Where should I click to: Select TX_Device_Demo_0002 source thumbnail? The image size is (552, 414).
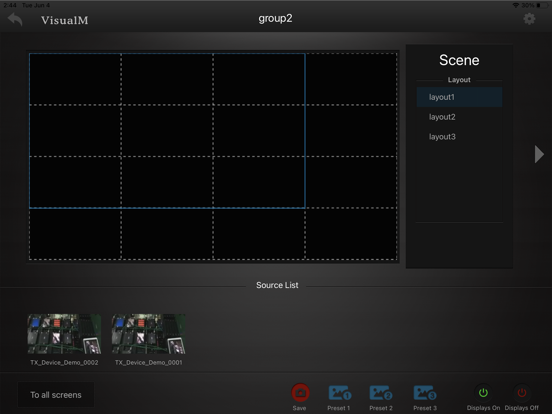(64, 334)
